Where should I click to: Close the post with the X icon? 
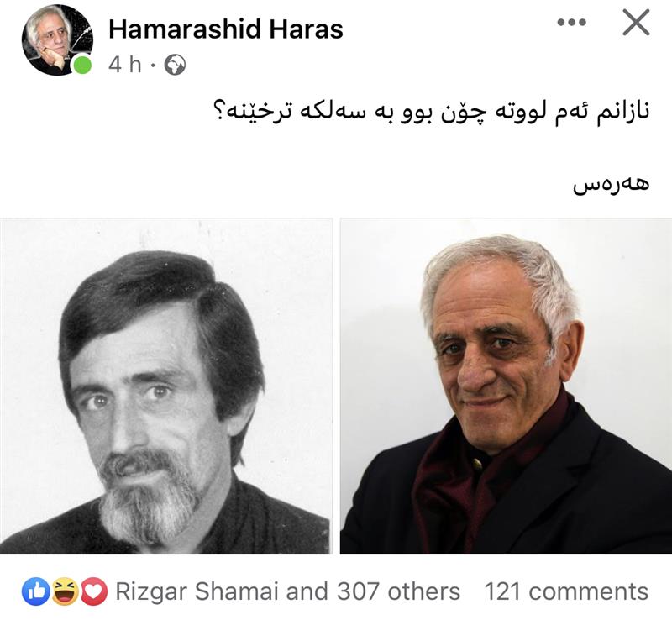click(x=636, y=23)
